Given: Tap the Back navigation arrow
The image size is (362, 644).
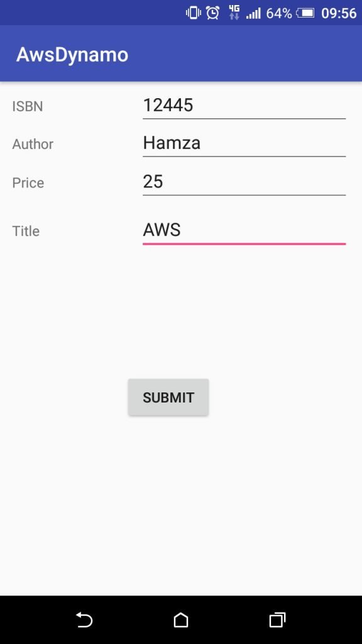Looking at the screenshot, I should (85, 620).
